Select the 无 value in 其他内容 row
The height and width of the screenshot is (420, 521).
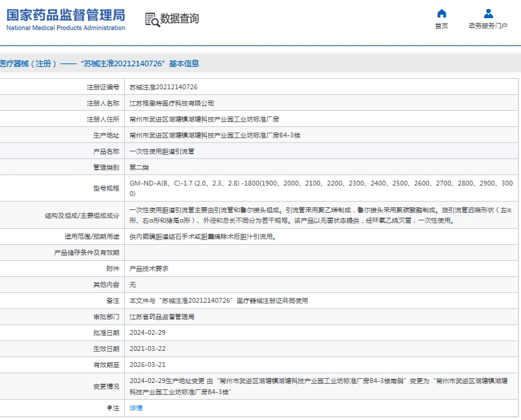[x=133, y=285]
